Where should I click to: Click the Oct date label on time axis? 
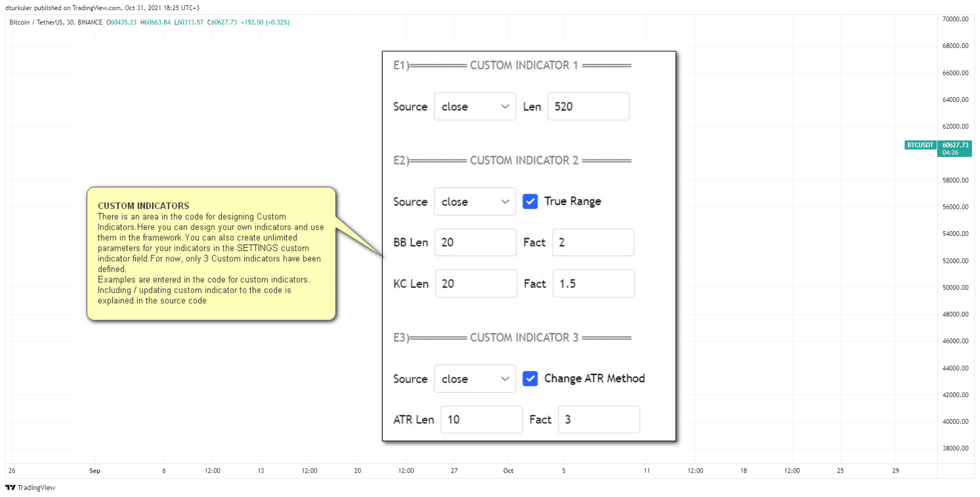[x=508, y=471]
